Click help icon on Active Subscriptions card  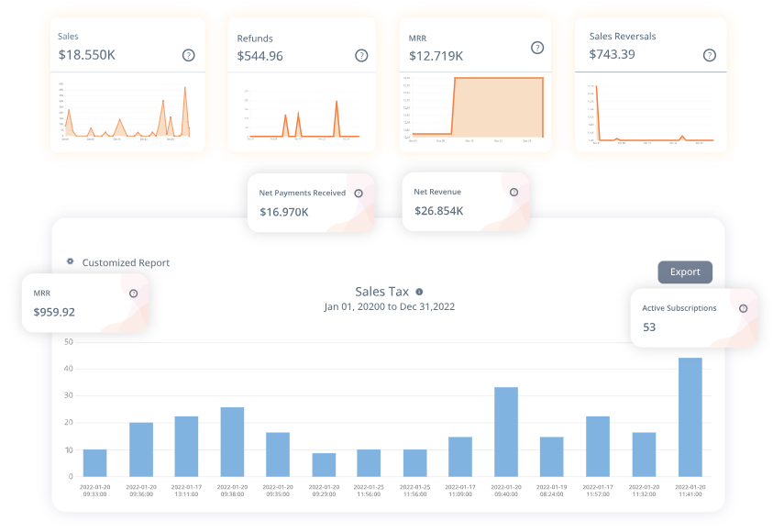744,308
